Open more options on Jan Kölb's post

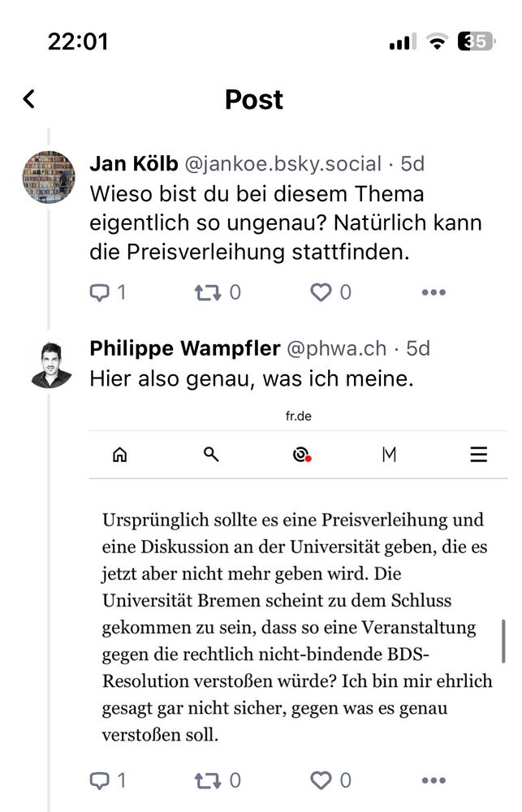pyautogui.click(x=434, y=292)
